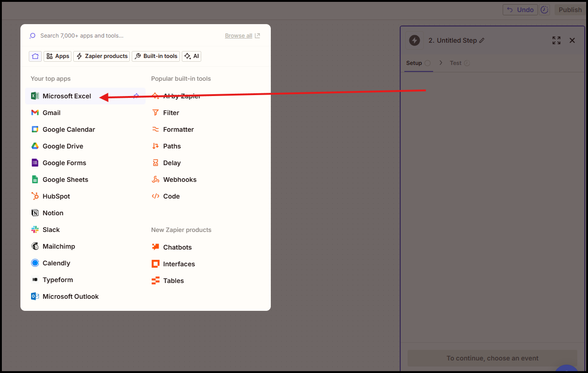Close the Untitled Step panel
This screenshot has height=373, width=588.
(572, 40)
